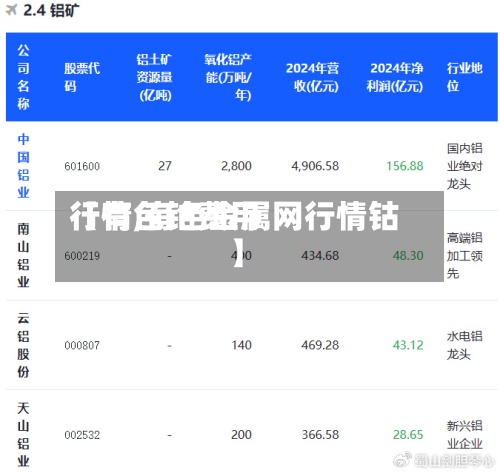Click alumina capacity value 2,800
This screenshot has height=473, width=500.
tap(236, 166)
